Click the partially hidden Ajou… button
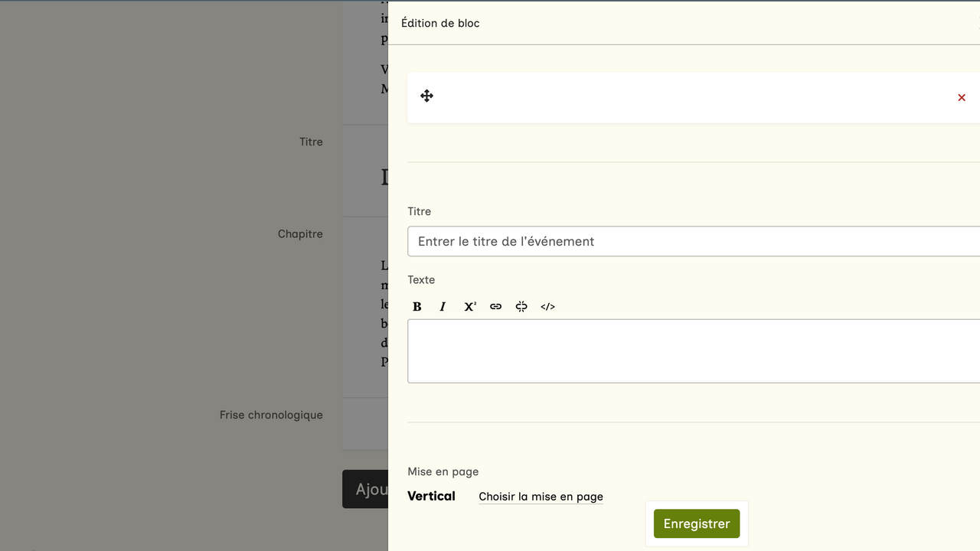Viewport: 980px width, 551px height. point(366,489)
